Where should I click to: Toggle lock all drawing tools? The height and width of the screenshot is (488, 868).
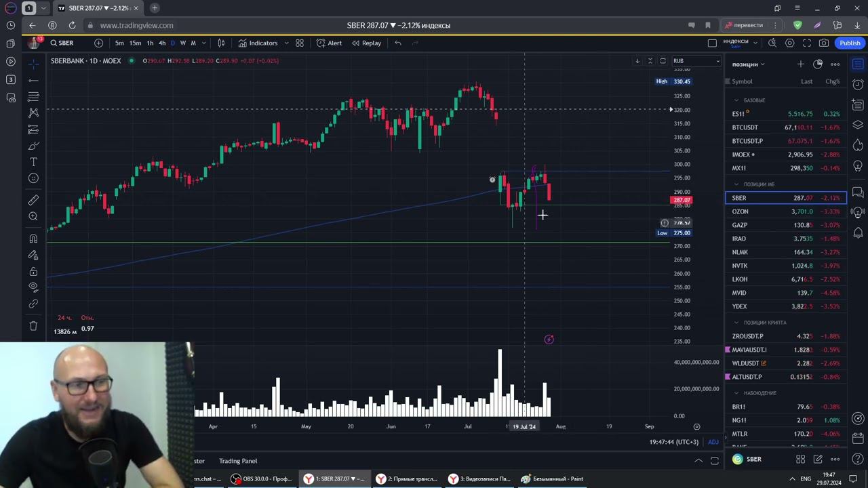(x=33, y=271)
